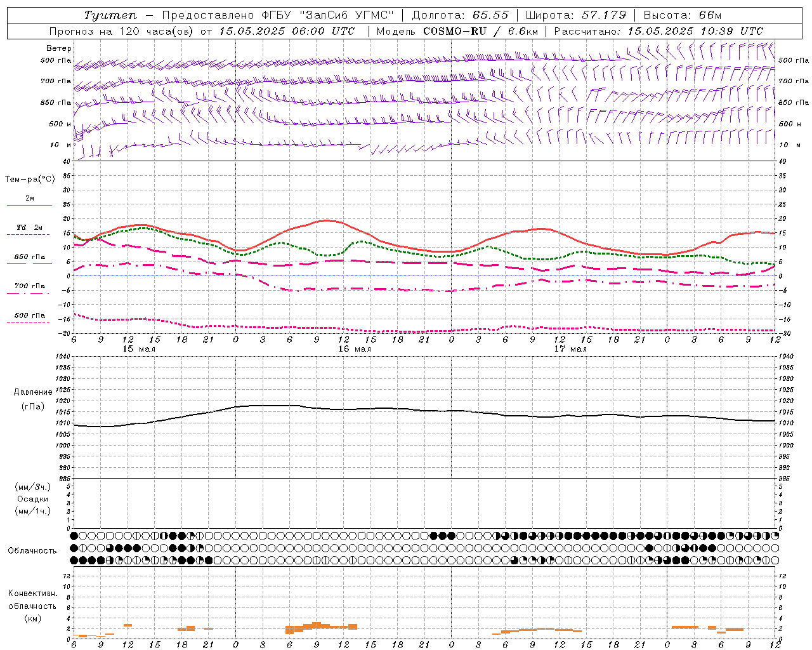
Task: Click the "Ветер" wind panel heading
Action: (59, 48)
